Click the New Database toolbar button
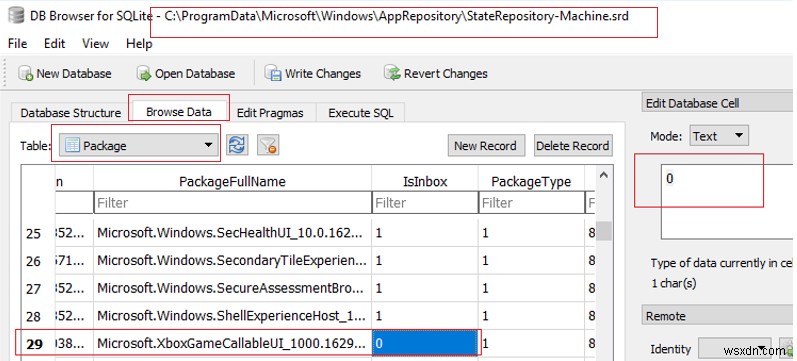The width and height of the screenshot is (797, 361). click(x=65, y=74)
